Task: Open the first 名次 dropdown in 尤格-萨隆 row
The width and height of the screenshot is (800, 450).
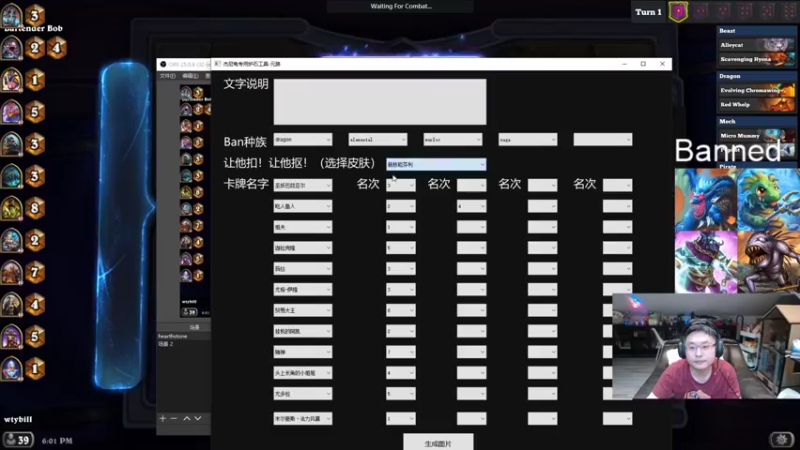Action: (401, 289)
